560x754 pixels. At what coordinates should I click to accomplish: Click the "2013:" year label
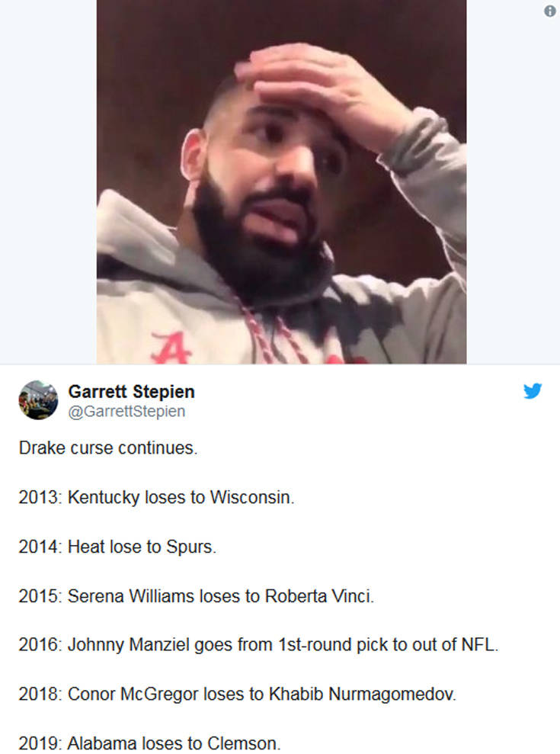[x=40, y=498]
